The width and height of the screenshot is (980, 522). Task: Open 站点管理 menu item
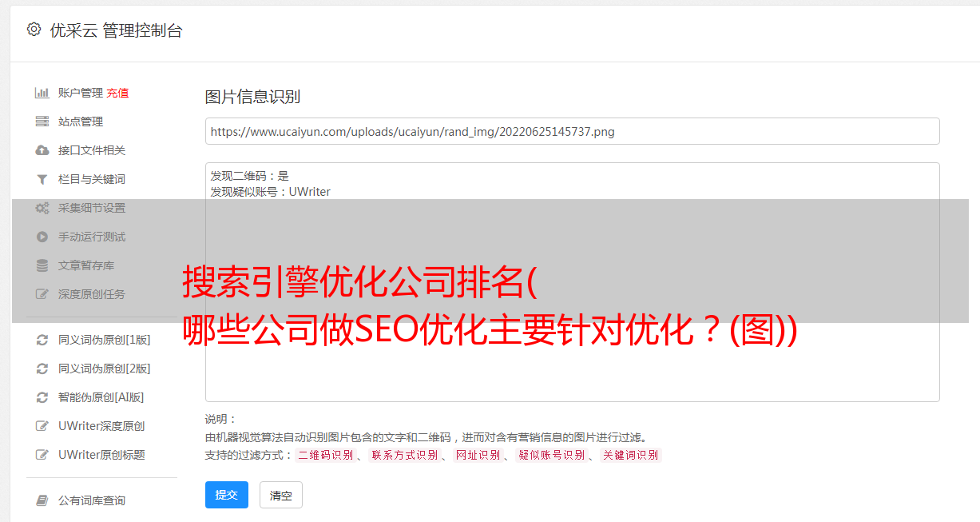pos(81,122)
